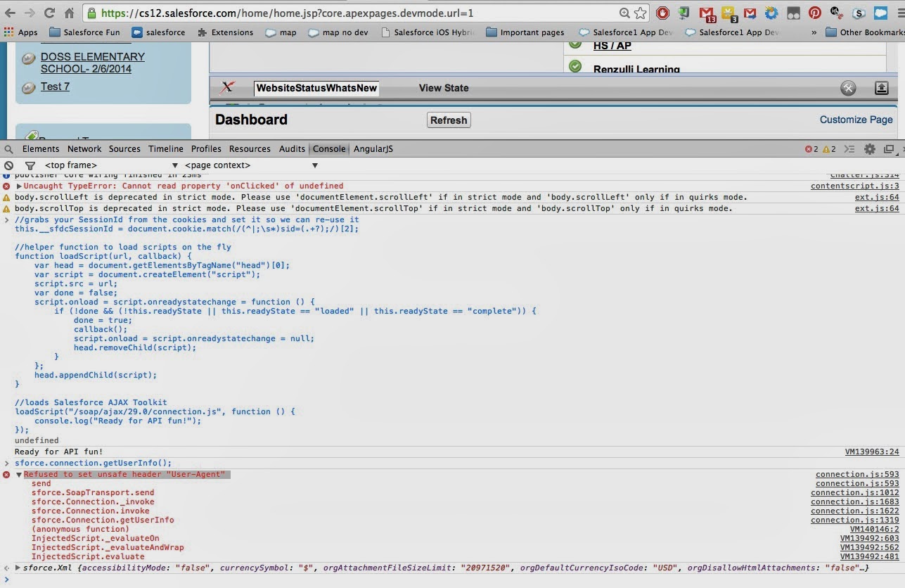Go to the browser Home page
The height and width of the screenshot is (588, 905).
pos(69,13)
